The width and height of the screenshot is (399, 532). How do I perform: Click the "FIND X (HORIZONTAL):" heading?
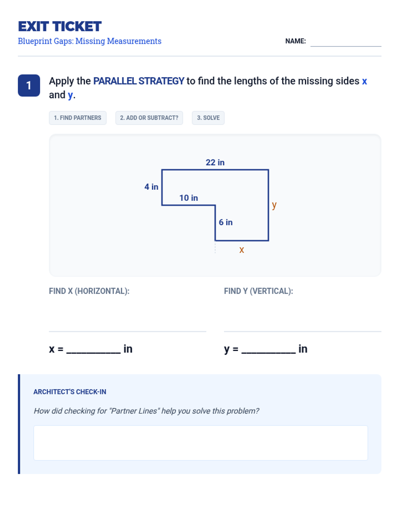click(89, 291)
